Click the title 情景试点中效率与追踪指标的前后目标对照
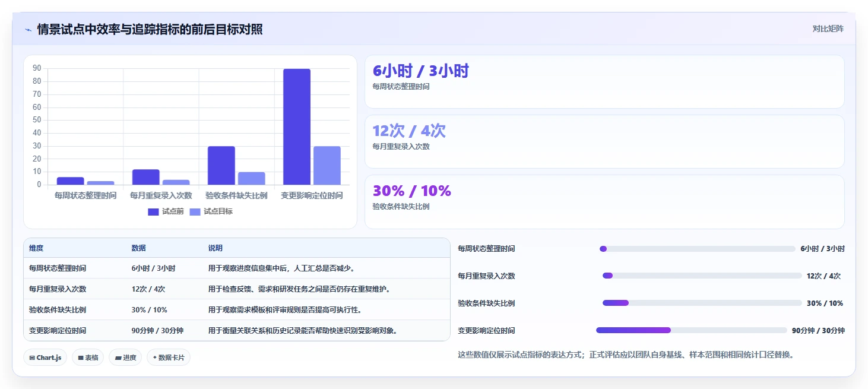The width and height of the screenshot is (868, 389). pos(150,30)
